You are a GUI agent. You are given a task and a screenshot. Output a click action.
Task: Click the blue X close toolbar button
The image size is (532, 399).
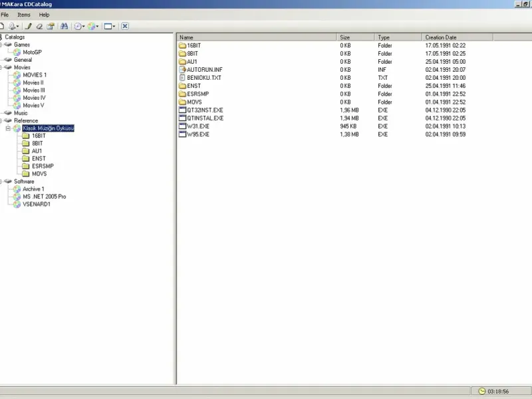(x=125, y=26)
